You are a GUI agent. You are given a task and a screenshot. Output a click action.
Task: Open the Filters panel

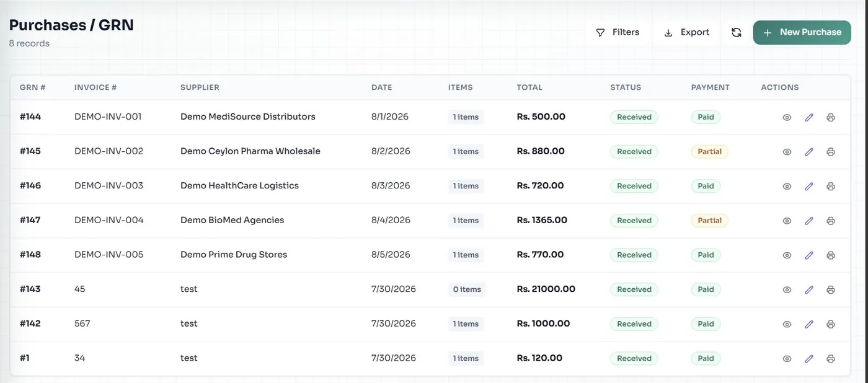(x=618, y=32)
